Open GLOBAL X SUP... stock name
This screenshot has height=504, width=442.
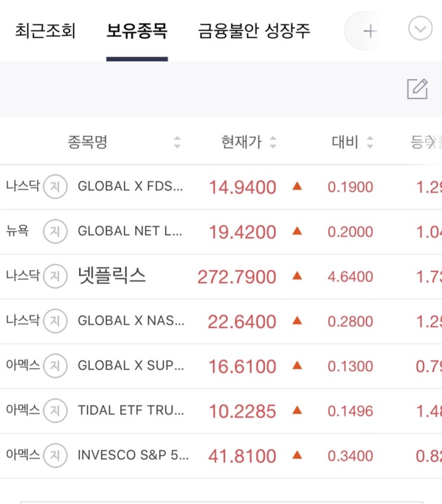click(x=131, y=365)
